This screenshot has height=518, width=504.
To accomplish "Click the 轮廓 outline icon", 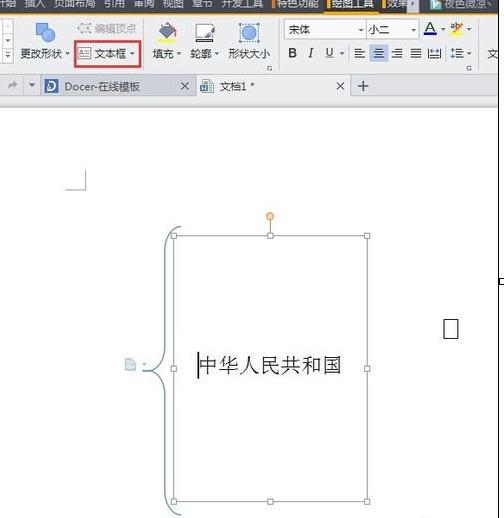I will (x=205, y=33).
